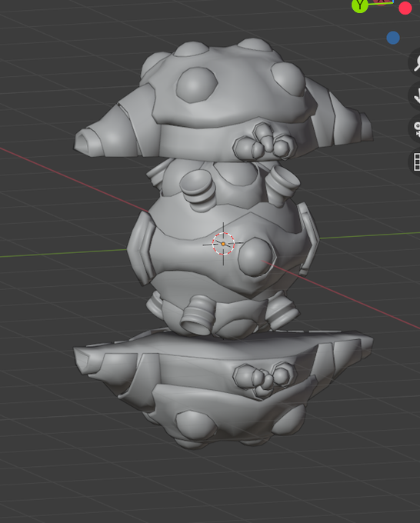Select the stacked robot mesh model
The height and width of the screenshot is (523, 420).
223,244
